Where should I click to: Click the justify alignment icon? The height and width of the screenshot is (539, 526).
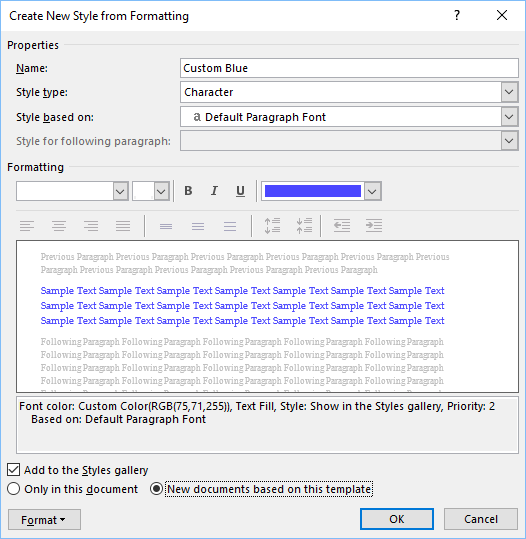123,226
